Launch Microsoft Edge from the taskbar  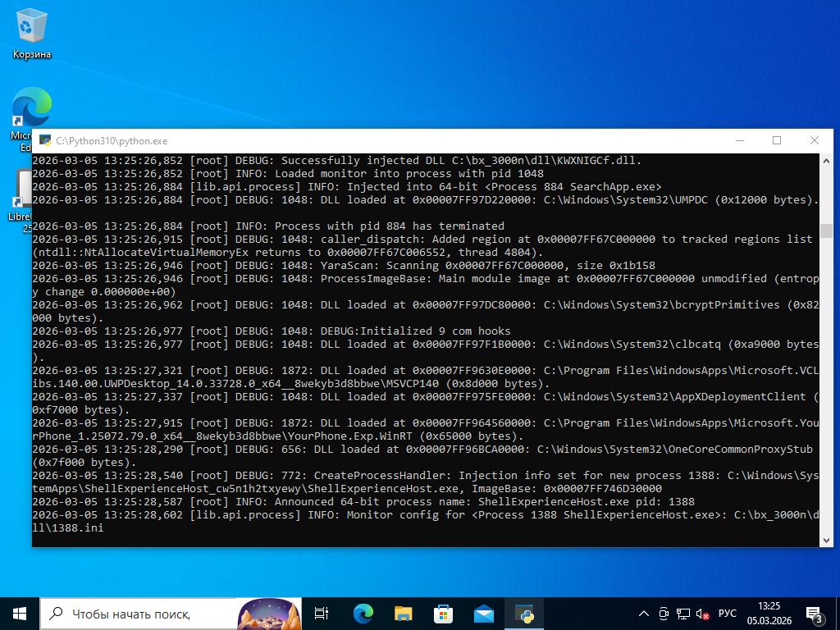[363, 614]
